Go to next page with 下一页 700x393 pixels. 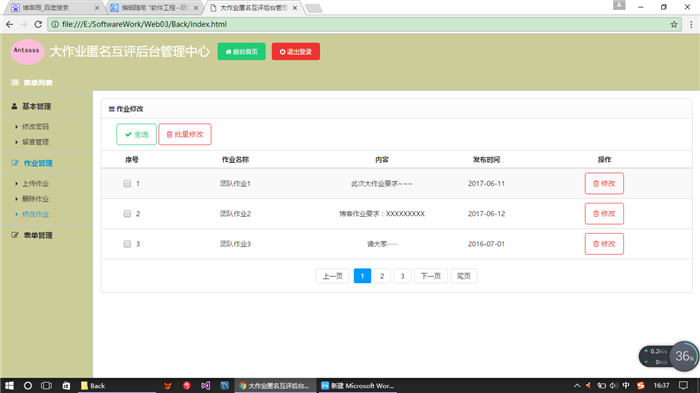(x=431, y=276)
